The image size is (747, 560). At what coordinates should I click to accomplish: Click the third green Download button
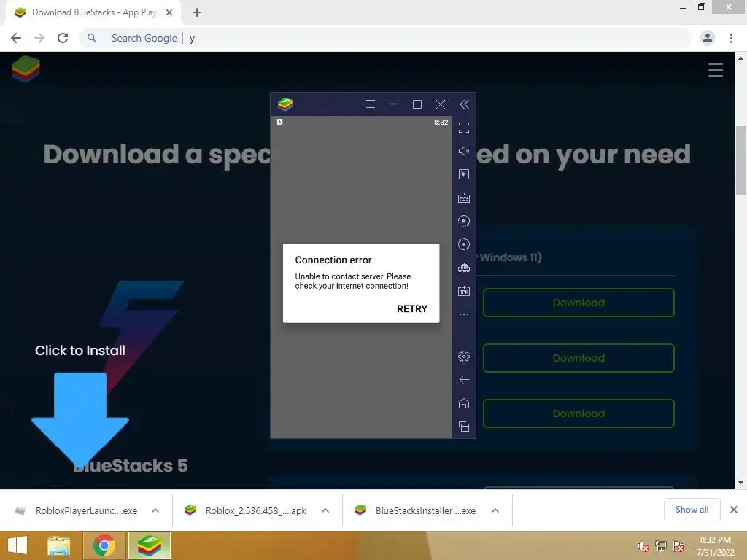point(578,413)
